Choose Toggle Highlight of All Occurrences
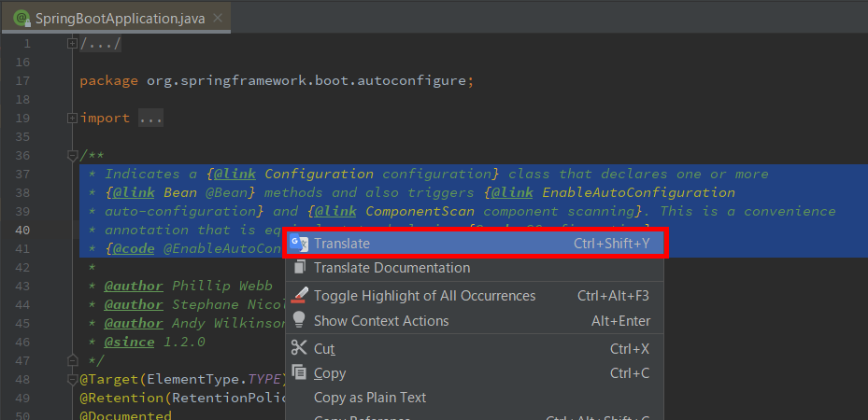Image resolution: width=868 pixels, height=420 pixels. [475, 296]
